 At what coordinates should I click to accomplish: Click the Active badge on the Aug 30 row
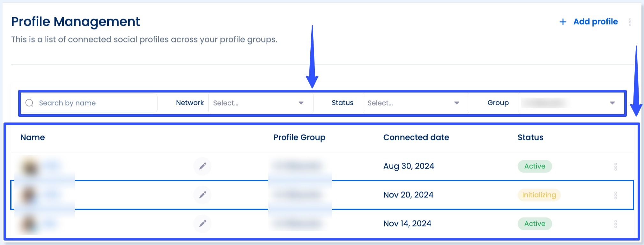pos(535,166)
